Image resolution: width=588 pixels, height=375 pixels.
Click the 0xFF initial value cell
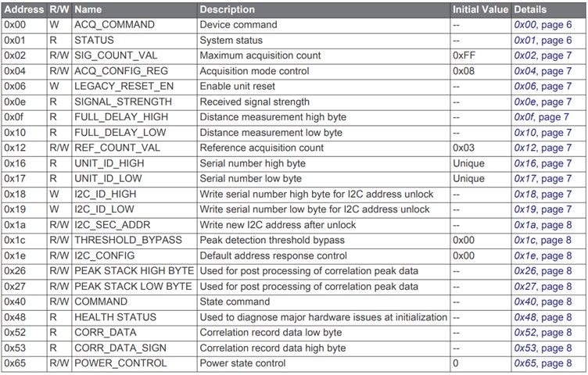(x=480, y=55)
